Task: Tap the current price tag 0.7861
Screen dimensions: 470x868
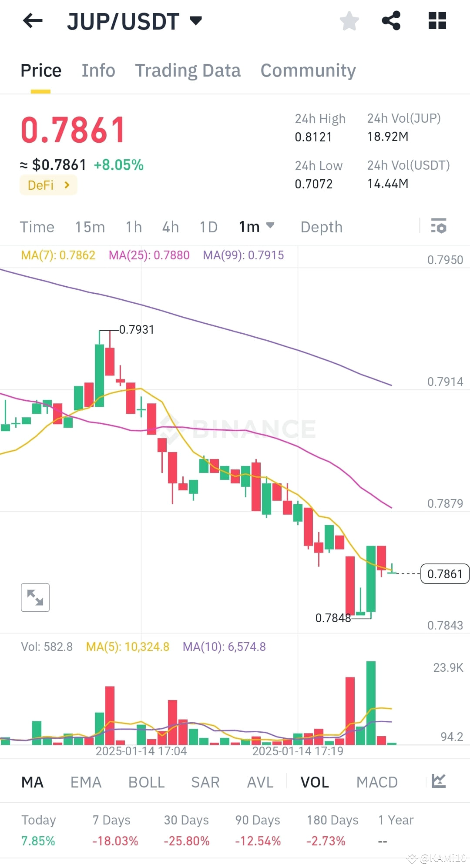Action: click(x=444, y=573)
